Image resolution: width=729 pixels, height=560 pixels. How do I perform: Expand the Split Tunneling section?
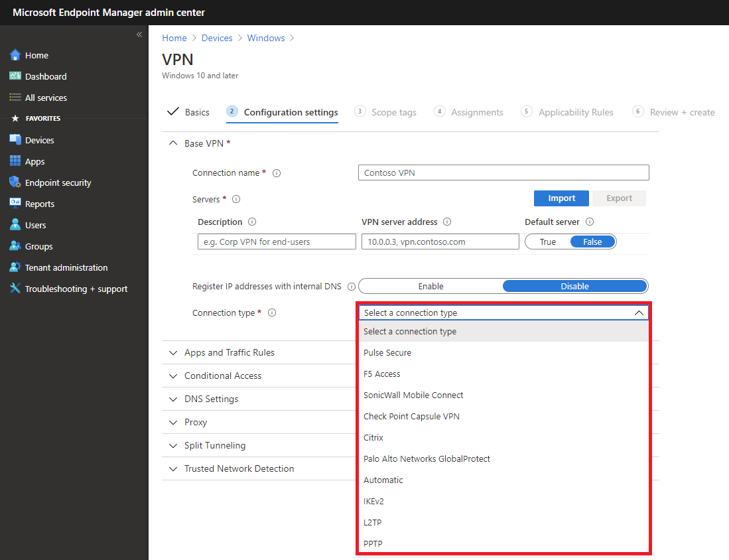pyautogui.click(x=215, y=445)
